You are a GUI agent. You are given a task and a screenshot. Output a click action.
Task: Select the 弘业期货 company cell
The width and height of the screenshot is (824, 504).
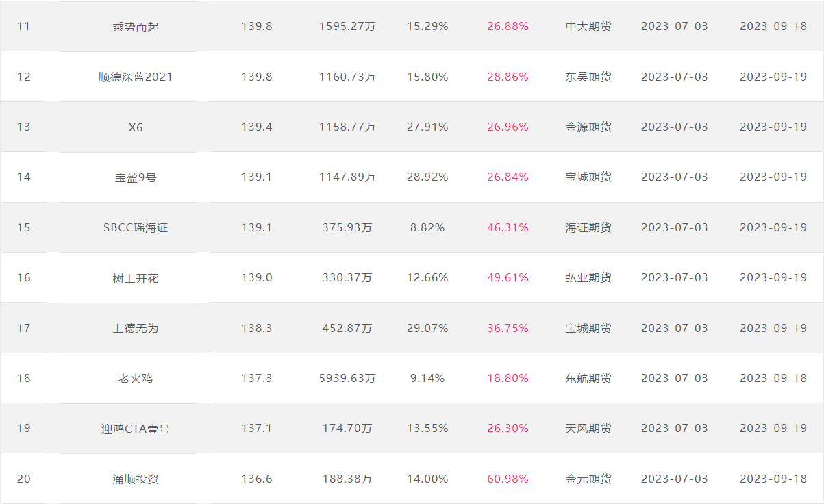pos(588,277)
